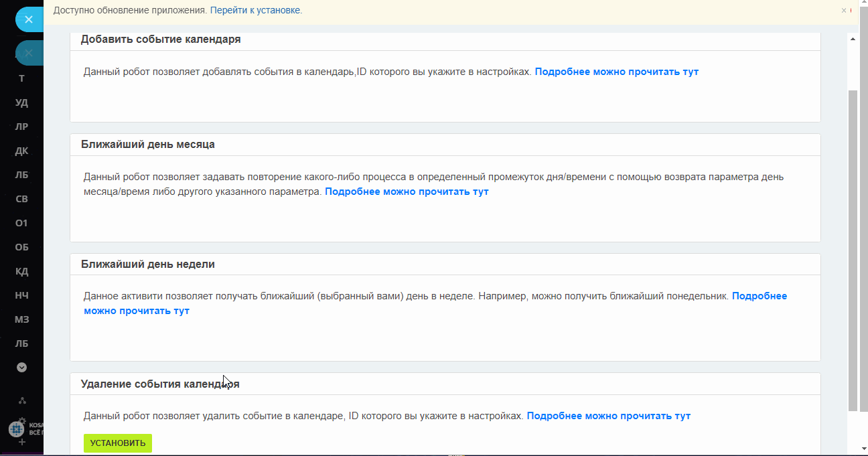Screen dimensions: 868x456
Task: Open 'Подробнее' link in Ближайший день недели
Action: pos(435,303)
